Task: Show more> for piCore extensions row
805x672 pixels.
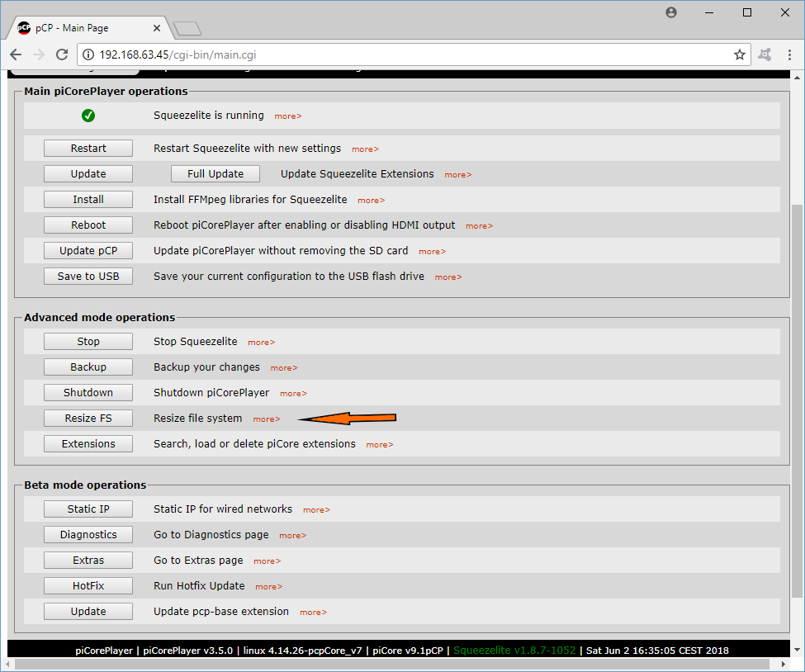Action: pyautogui.click(x=380, y=445)
